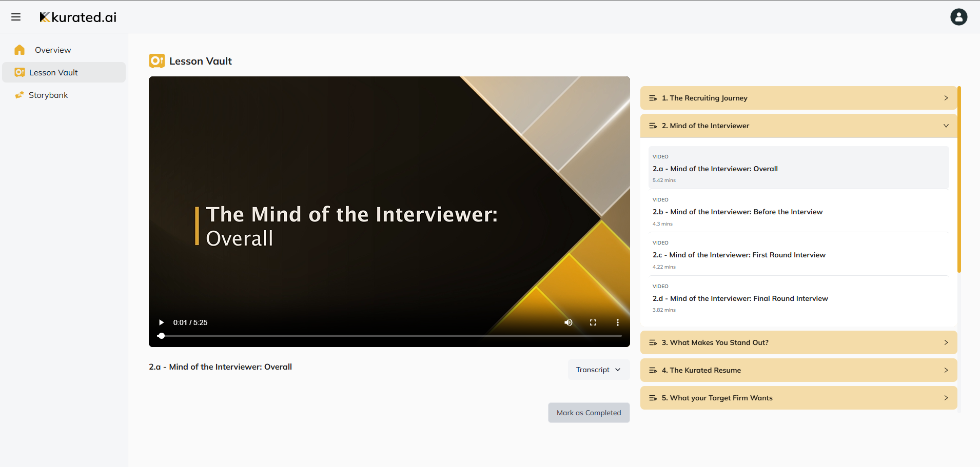
Task: Open the Transcript dropdown
Action: 598,369
